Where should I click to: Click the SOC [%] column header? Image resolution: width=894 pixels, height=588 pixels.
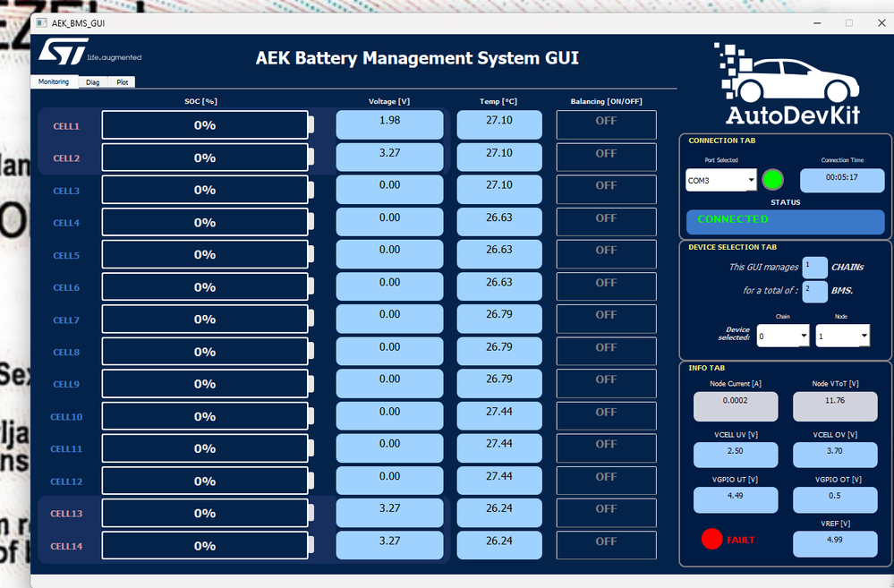[200, 101]
